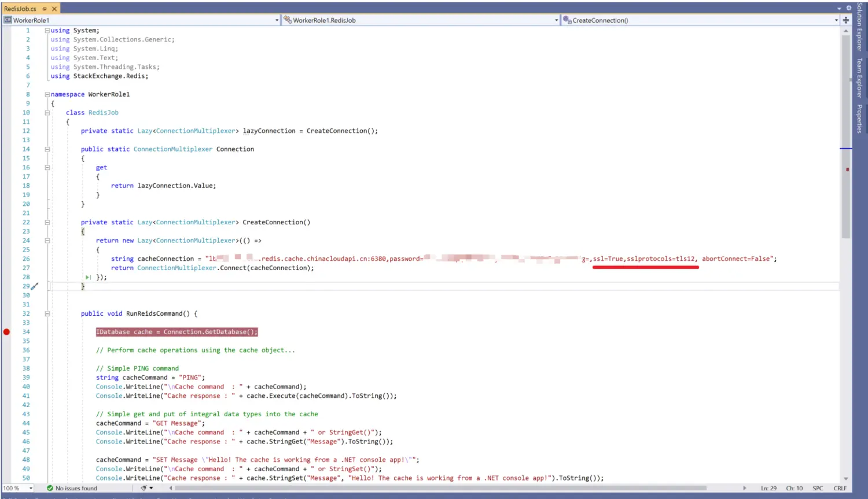The image size is (868, 499).
Task: Click the ssl=True text in connection string
Action: 608,259
